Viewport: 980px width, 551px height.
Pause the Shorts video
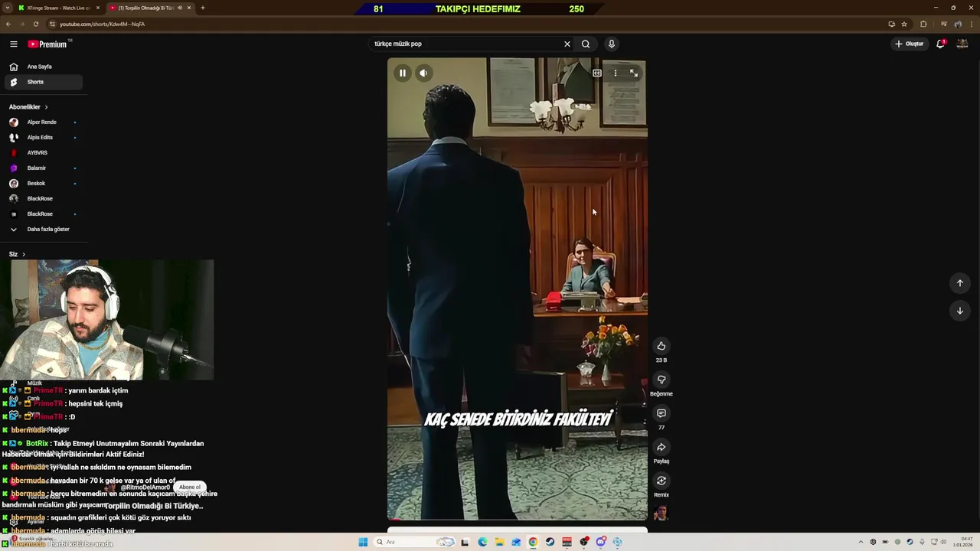(403, 73)
